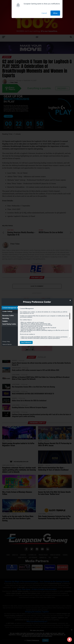Open Necessary Cookies section

[8, 315]
